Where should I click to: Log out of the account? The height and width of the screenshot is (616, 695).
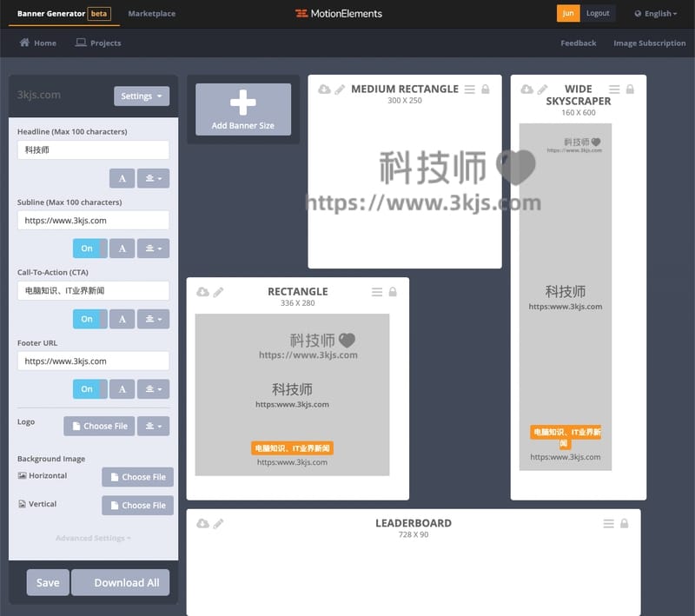pyautogui.click(x=598, y=14)
